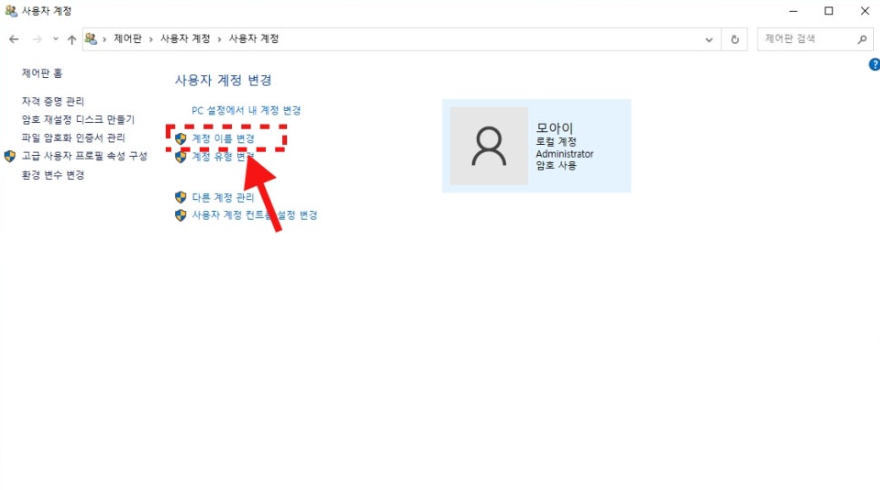The height and width of the screenshot is (490, 880).
Task: Open 계정 이름 변경 link
Action: tap(223, 138)
